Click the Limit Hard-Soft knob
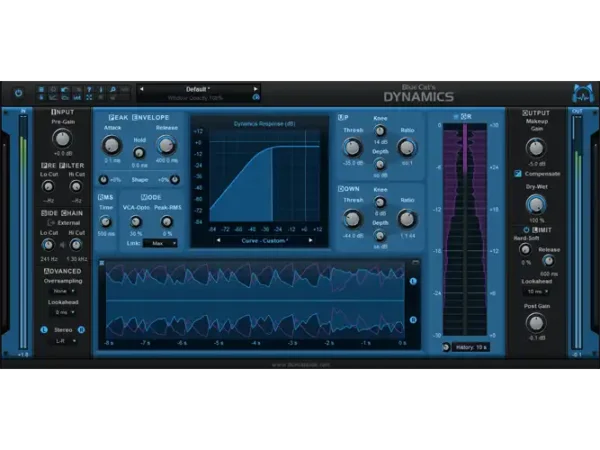Viewport: 600px width, 450px height. point(525,250)
